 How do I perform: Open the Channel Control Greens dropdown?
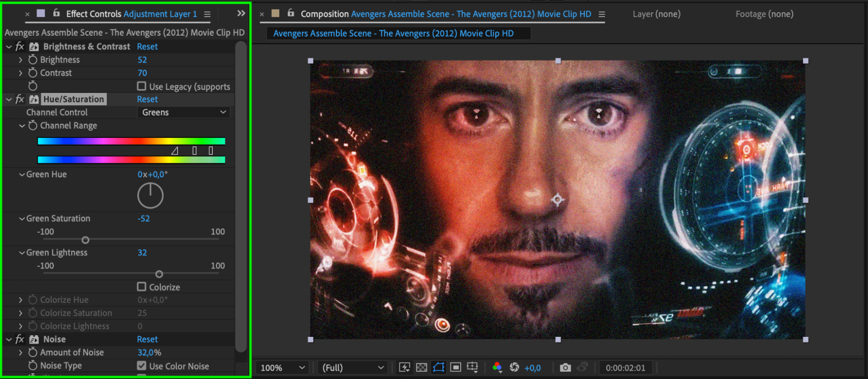point(184,112)
